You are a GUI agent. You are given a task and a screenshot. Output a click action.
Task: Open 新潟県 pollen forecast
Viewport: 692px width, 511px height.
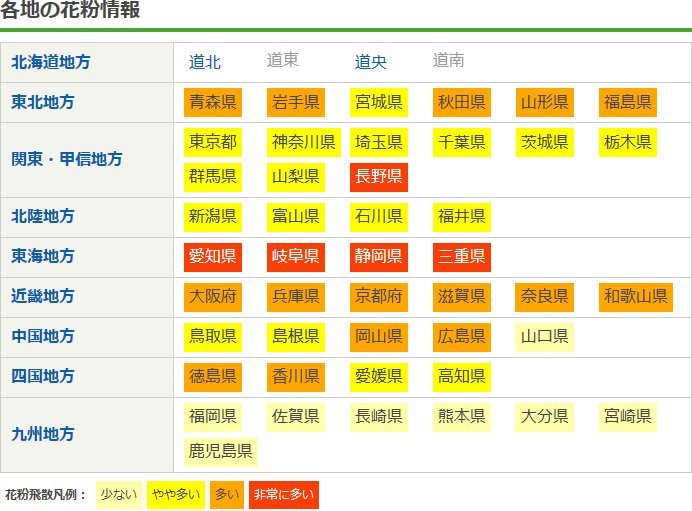coord(213,217)
